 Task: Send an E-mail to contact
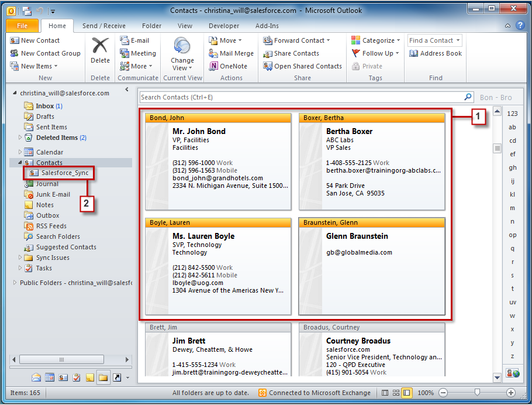click(x=134, y=40)
